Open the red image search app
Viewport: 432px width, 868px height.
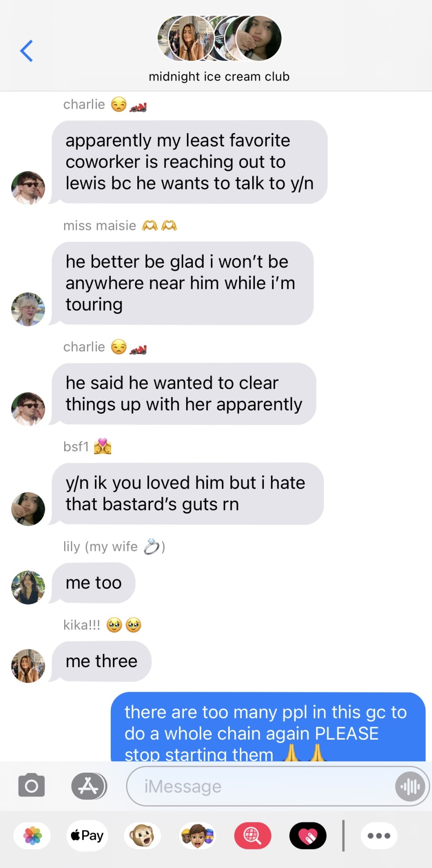(253, 835)
